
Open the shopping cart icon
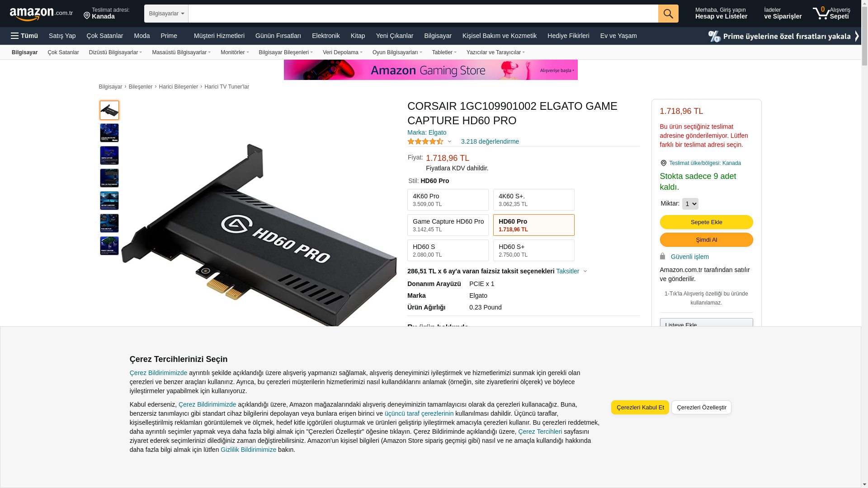(x=821, y=14)
